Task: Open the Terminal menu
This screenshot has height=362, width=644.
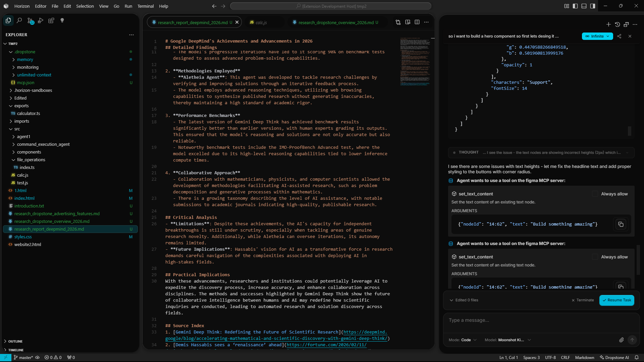Action: click(x=145, y=6)
